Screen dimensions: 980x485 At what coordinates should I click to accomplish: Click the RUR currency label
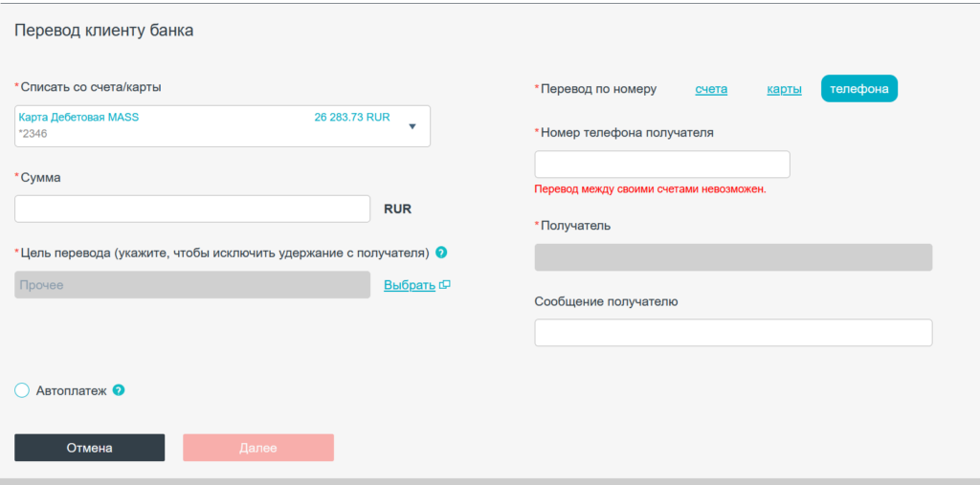point(397,209)
